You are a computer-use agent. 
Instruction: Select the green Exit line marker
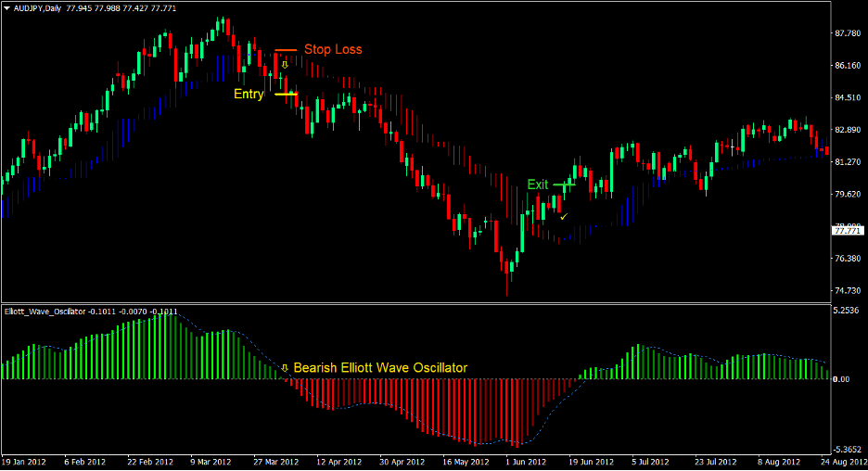point(564,185)
